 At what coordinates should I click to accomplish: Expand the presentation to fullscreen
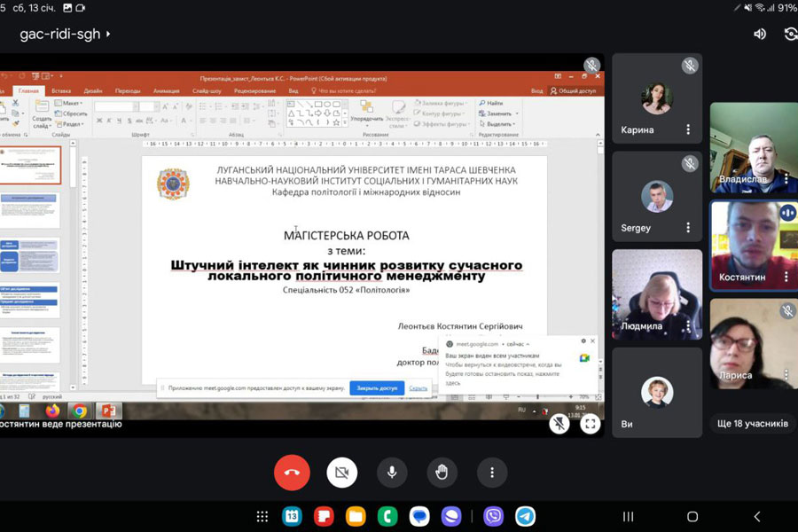click(591, 424)
